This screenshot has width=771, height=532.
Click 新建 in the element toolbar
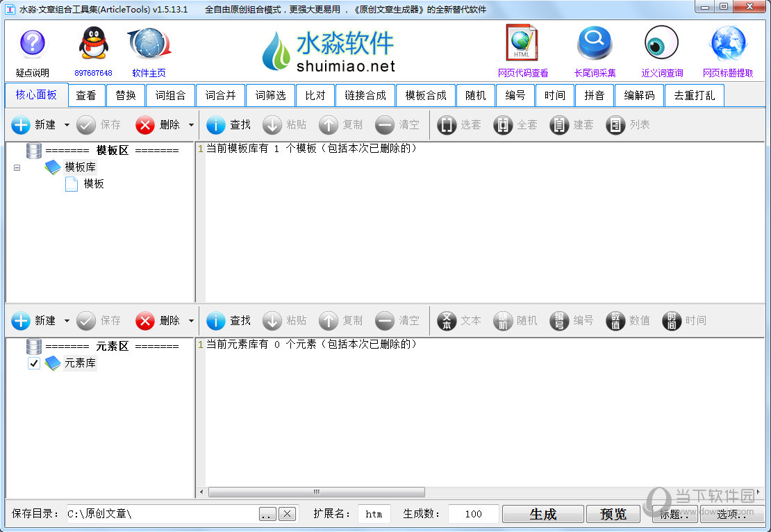click(x=33, y=321)
